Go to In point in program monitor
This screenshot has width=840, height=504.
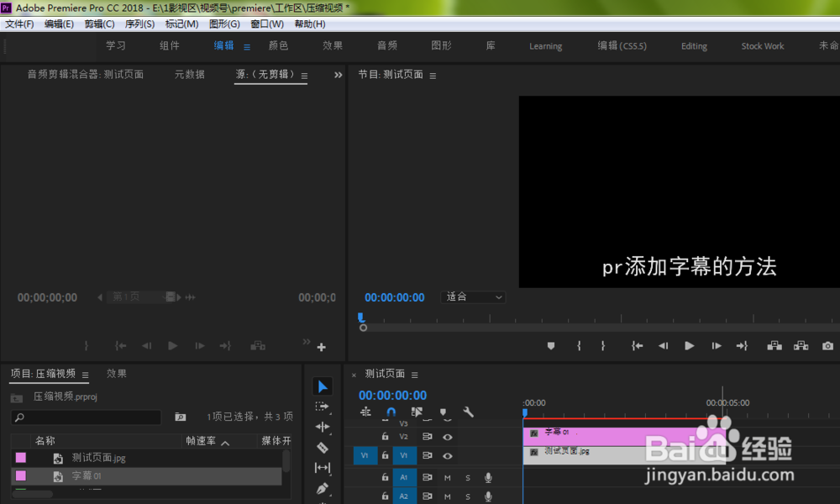[x=637, y=346]
